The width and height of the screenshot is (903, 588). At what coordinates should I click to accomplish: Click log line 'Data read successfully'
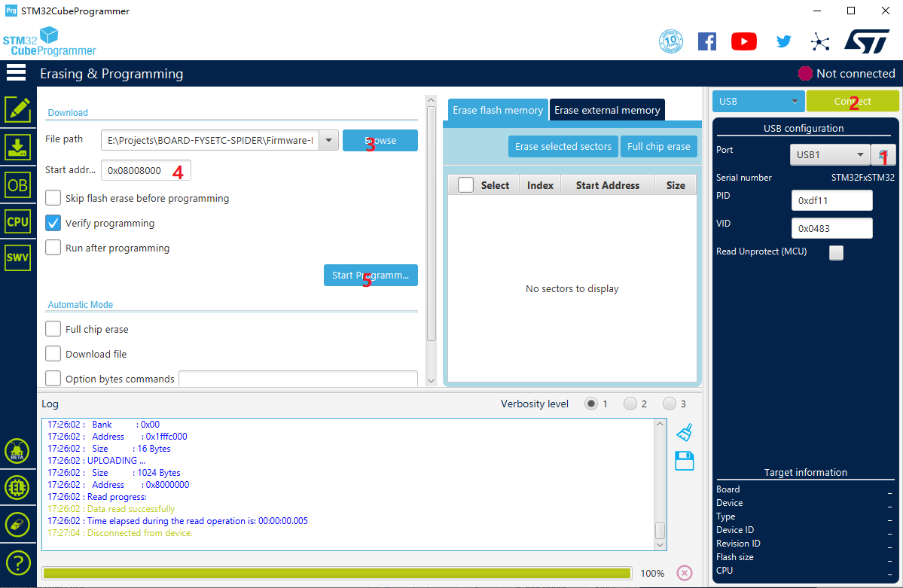tap(111, 508)
